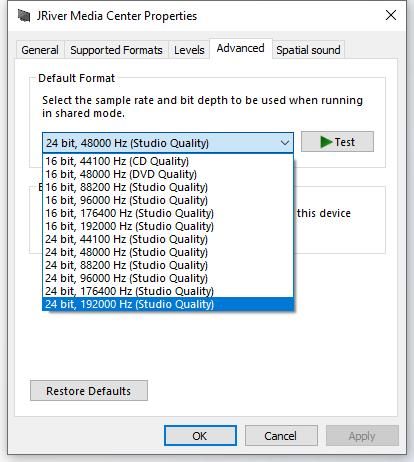
Task: Pick 16 bit, 192000 Hz format
Action: 168,226
